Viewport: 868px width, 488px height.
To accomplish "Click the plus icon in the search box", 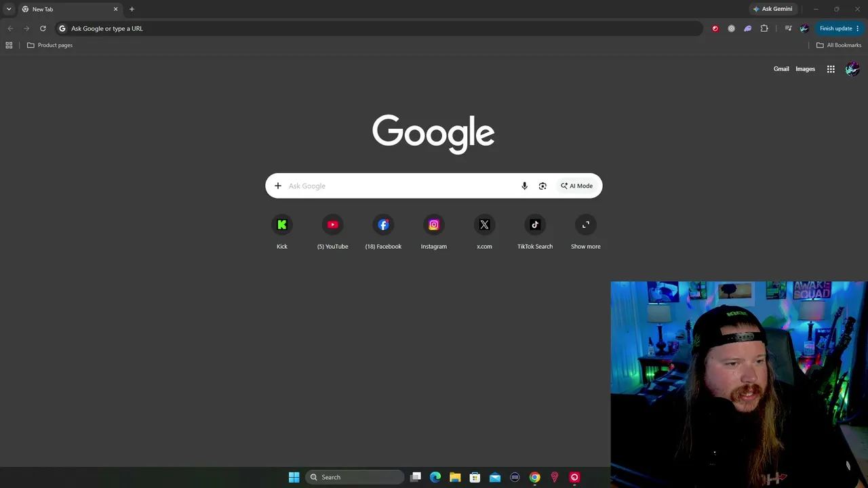I will (278, 186).
